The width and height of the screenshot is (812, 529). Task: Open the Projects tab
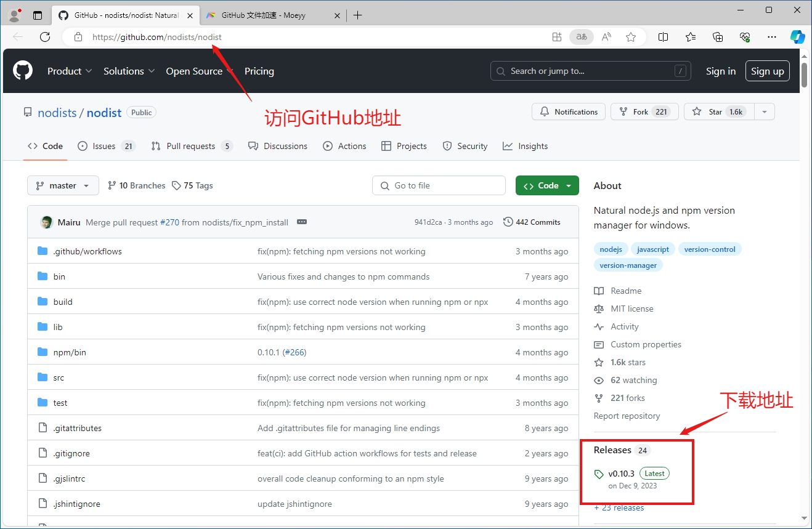click(404, 146)
